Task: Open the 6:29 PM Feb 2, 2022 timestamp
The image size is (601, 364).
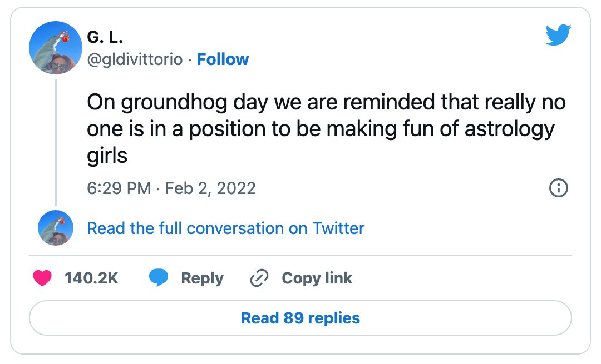Action: 171,188
